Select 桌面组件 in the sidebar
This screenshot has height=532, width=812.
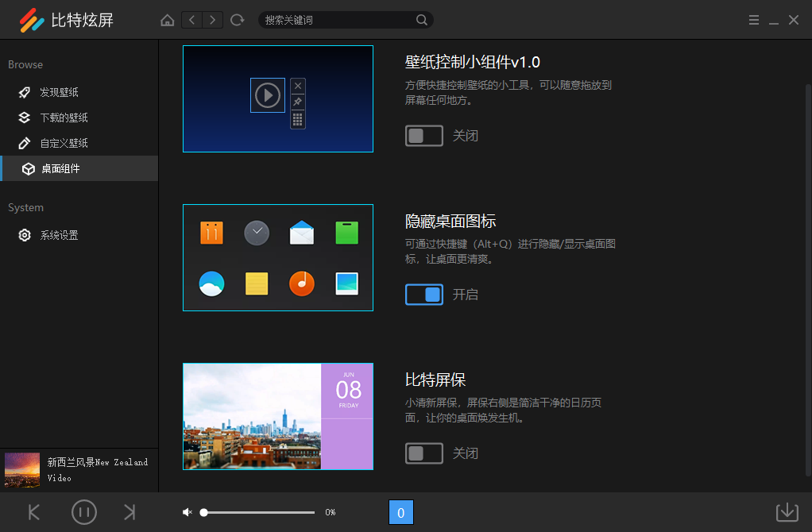[79, 168]
